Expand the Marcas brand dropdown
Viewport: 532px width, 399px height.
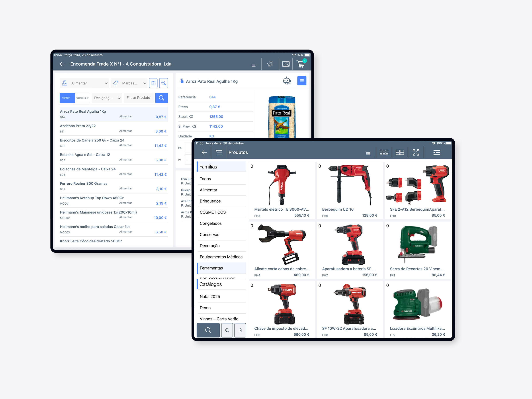(x=129, y=83)
